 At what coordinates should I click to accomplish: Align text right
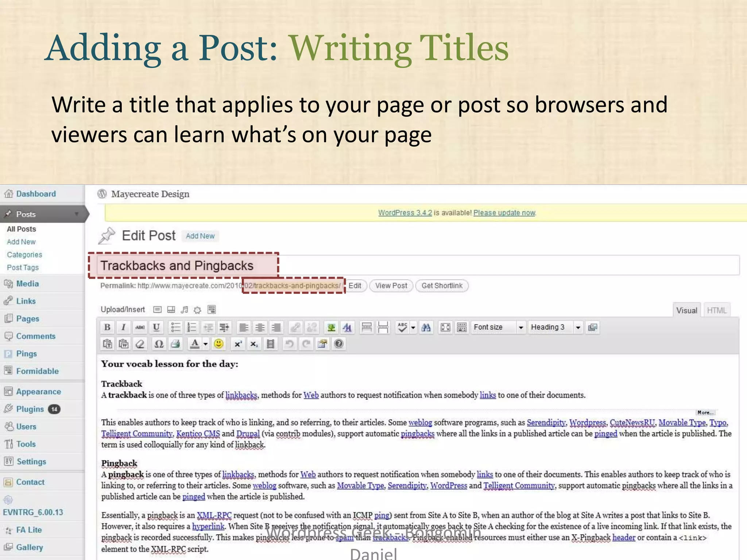coord(276,327)
